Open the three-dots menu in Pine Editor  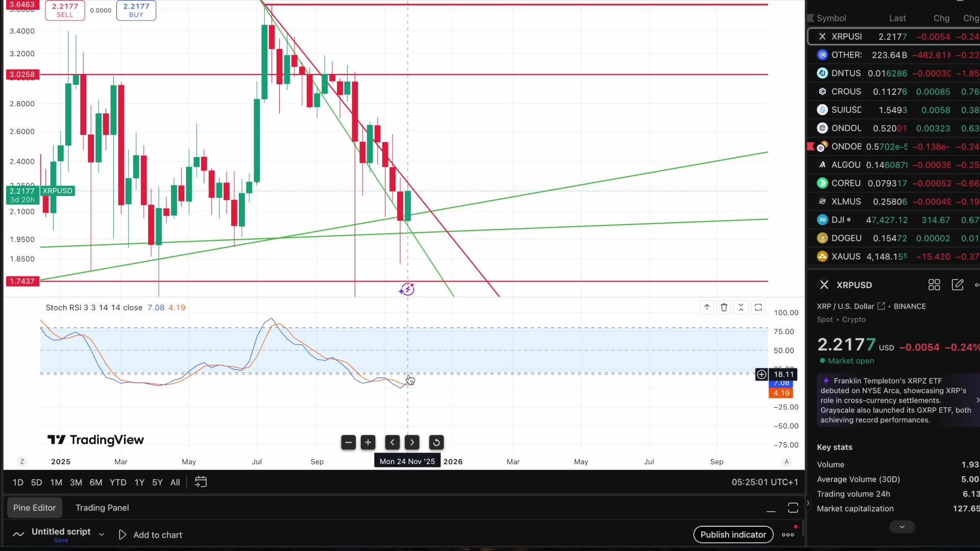[x=788, y=535]
